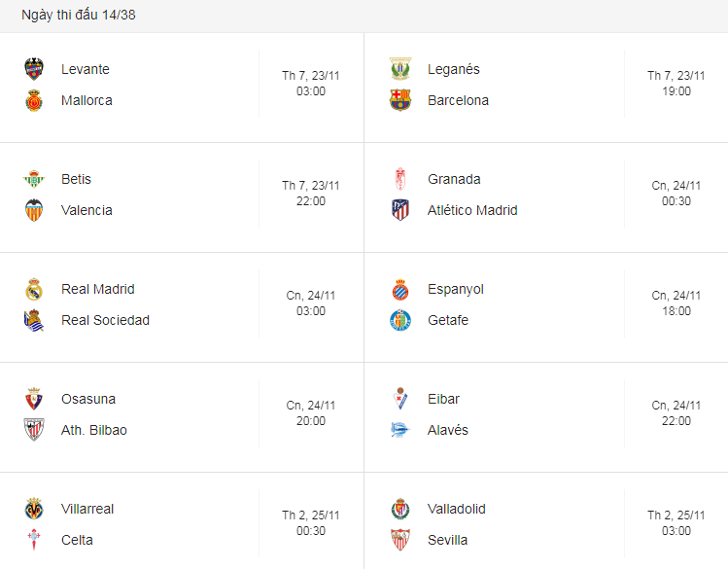Image resolution: width=728 pixels, height=569 pixels.
Task: Open the Real Sociedad team link
Action: pyautogui.click(x=105, y=320)
